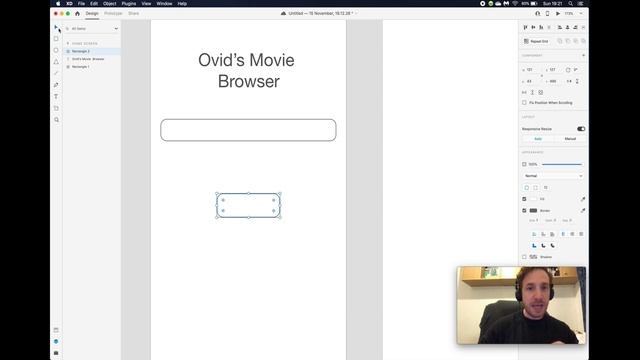Open the Help menu
The image size is (640, 360).
click(182, 3)
